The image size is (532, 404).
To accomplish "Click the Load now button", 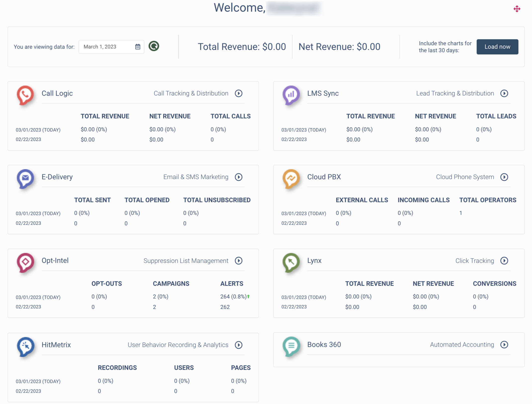I will (497, 47).
